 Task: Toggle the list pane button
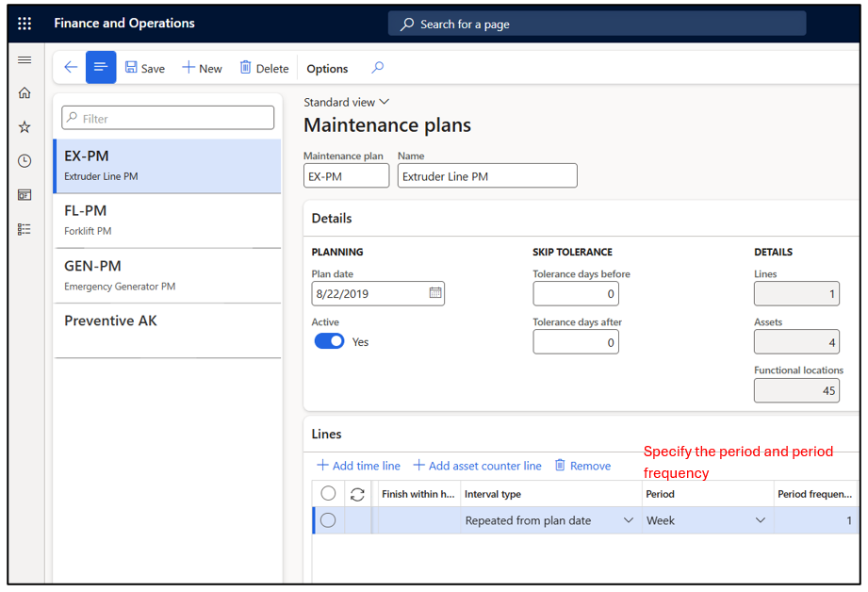pos(101,67)
